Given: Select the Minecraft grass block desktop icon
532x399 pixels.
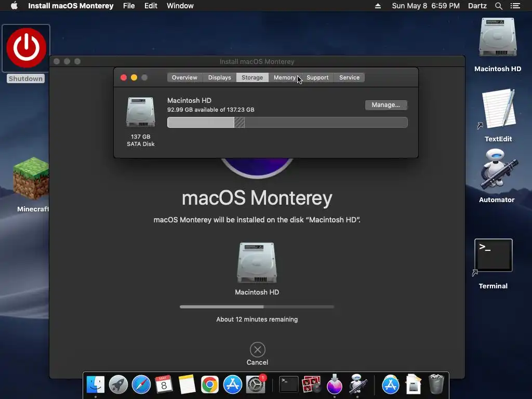Looking at the screenshot, I should tap(31, 178).
